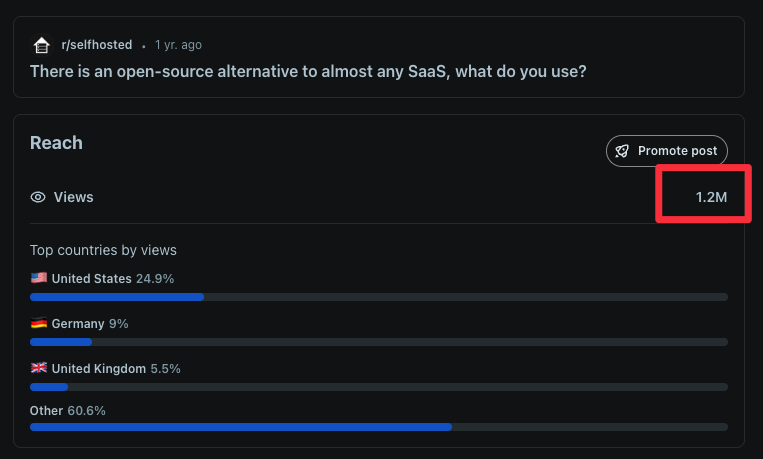Viewport: 763px width, 459px height.
Task: Click the Germany views progress bar
Action: (x=378, y=342)
